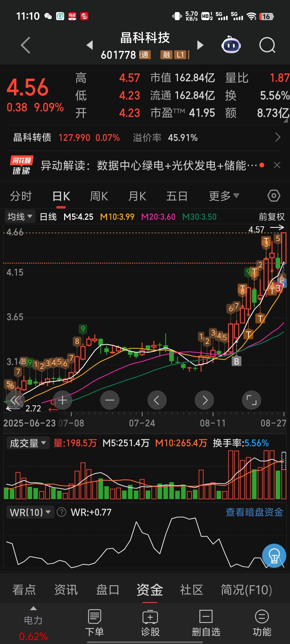Tap the B buy marker on chart
The width and height of the screenshot is (290, 644).
[x=237, y=361]
